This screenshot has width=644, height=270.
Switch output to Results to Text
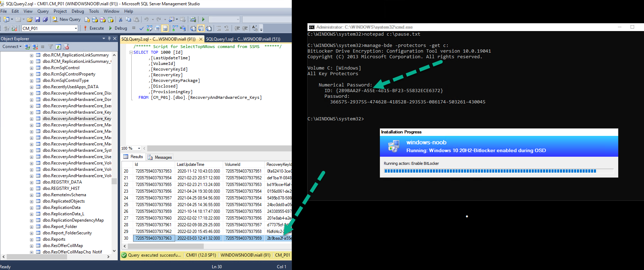click(x=193, y=28)
